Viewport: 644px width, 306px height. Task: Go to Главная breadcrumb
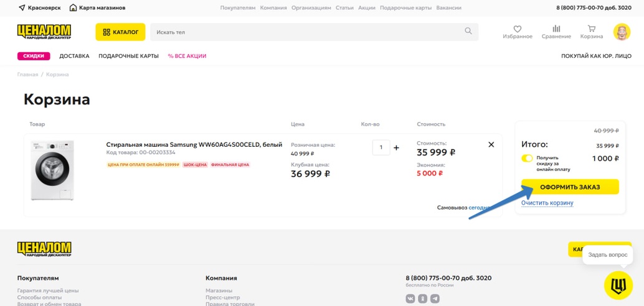coord(27,74)
